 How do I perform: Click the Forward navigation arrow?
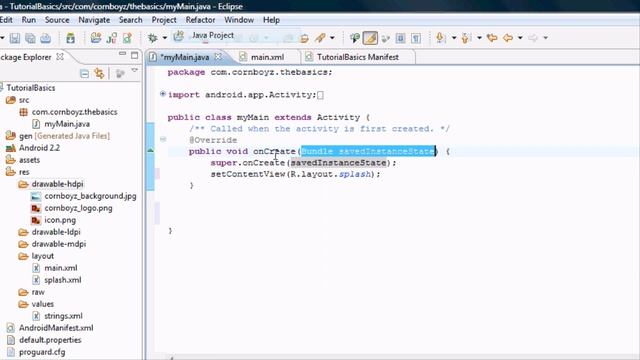coord(533,38)
